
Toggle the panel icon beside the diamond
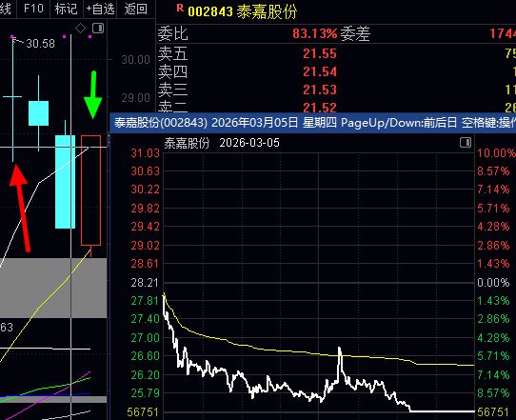click(98, 29)
